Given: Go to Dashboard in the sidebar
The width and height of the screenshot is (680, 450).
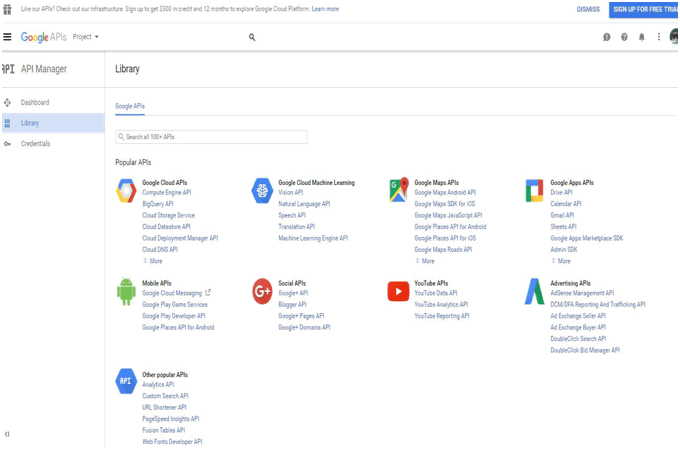Looking at the screenshot, I should click(x=35, y=103).
